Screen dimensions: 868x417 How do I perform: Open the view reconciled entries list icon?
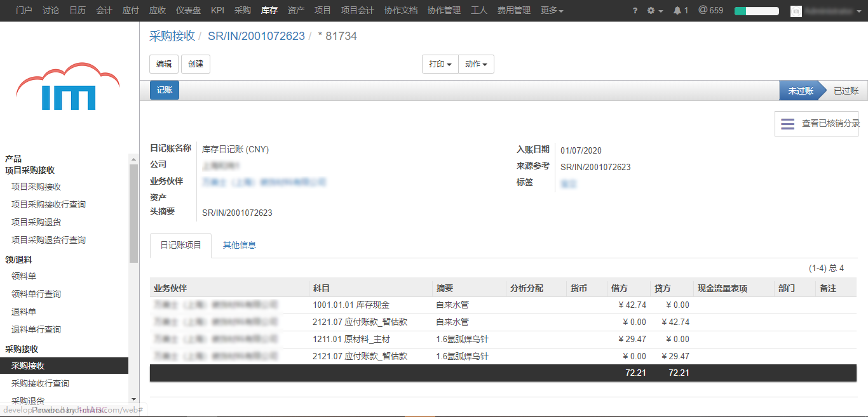click(x=787, y=124)
